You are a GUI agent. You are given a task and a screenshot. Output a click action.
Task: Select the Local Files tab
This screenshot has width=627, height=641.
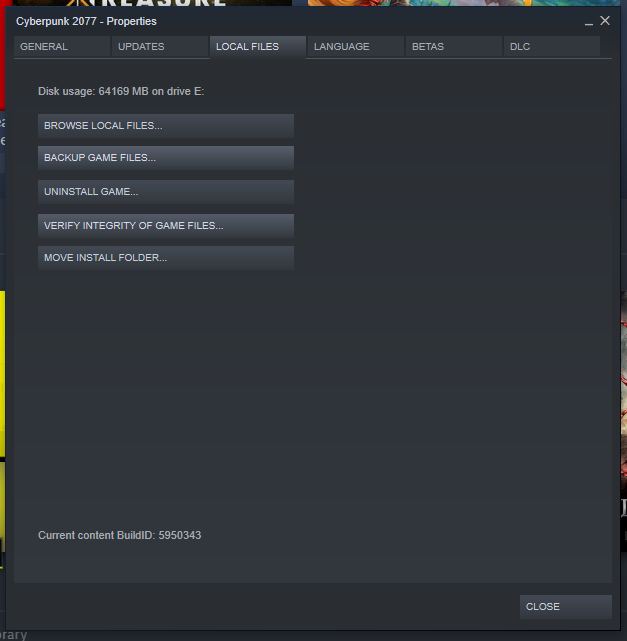coord(258,47)
